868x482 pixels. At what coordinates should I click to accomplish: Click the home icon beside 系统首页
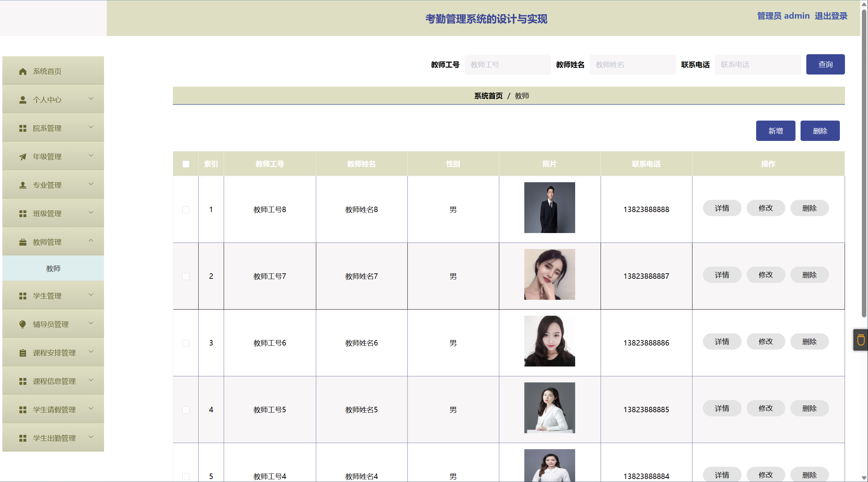point(23,71)
